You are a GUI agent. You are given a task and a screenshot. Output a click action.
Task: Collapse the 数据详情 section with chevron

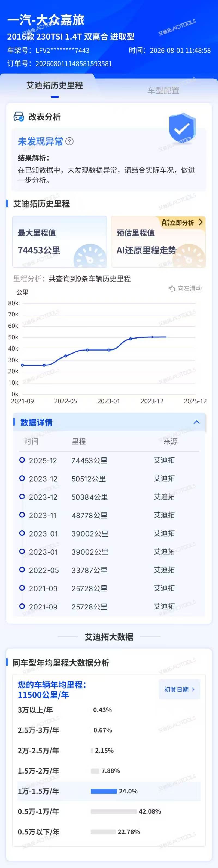pos(197,422)
